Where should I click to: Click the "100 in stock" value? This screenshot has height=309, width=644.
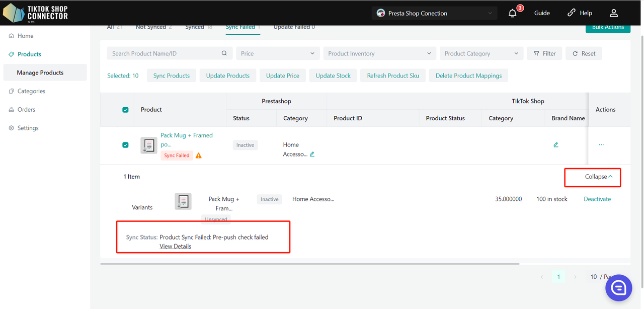[x=552, y=199]
